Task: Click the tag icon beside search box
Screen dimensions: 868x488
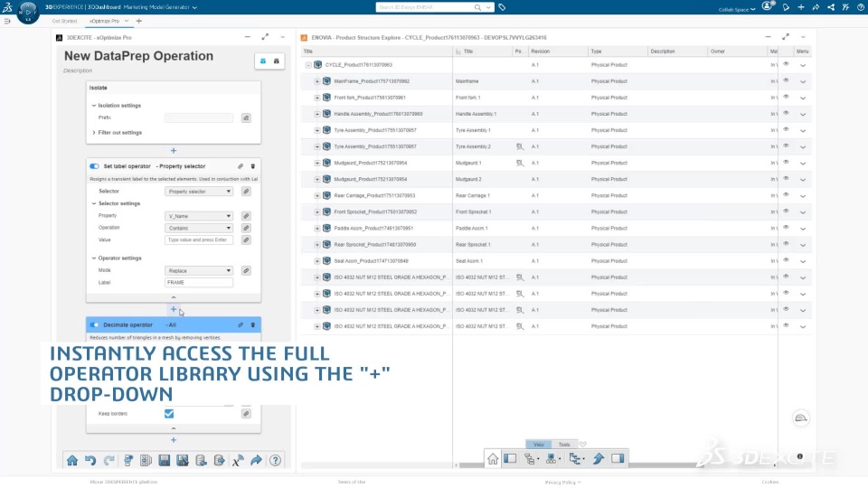Action: tap(502, 7)
